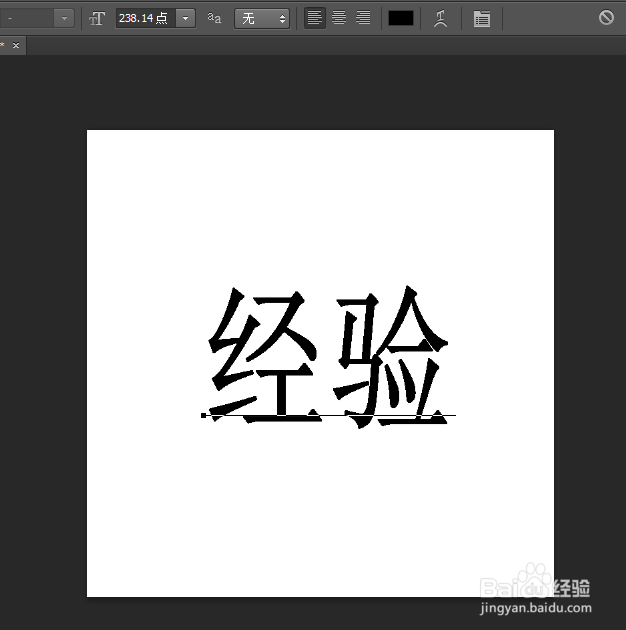Select right align text
Screen dimensions: 626x630
(x=363, y=18)
